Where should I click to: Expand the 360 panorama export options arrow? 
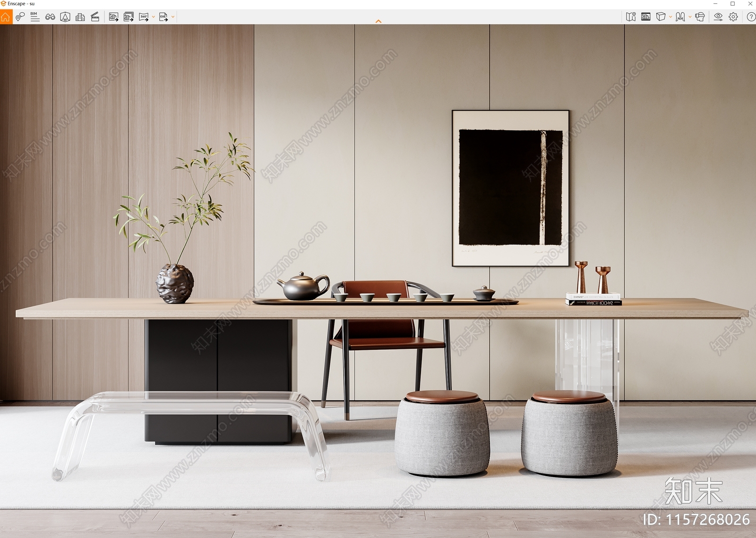click(153, 17)
